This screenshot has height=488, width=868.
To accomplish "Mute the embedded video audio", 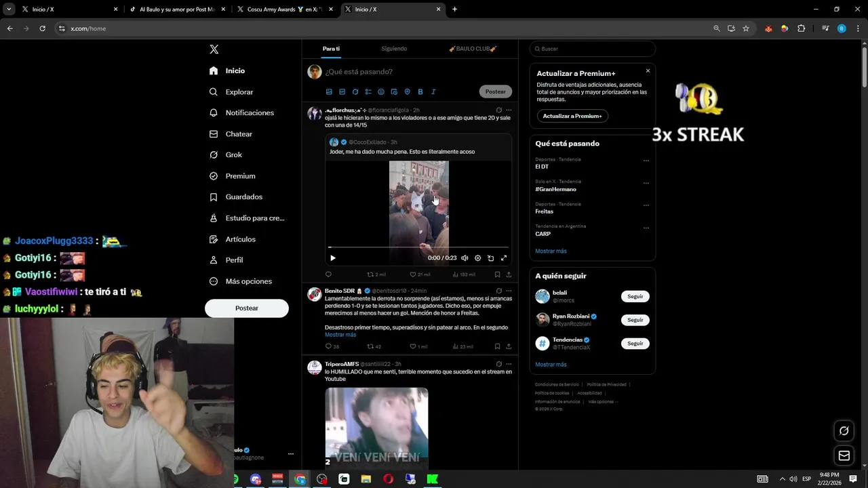I will (465, 258).
